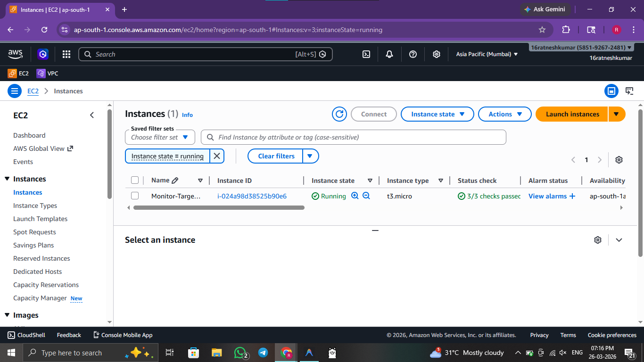644x362 pixels.
Task: Collapse the Images section in sidebar
Action: pyautogui.click(x=7, y=315)
